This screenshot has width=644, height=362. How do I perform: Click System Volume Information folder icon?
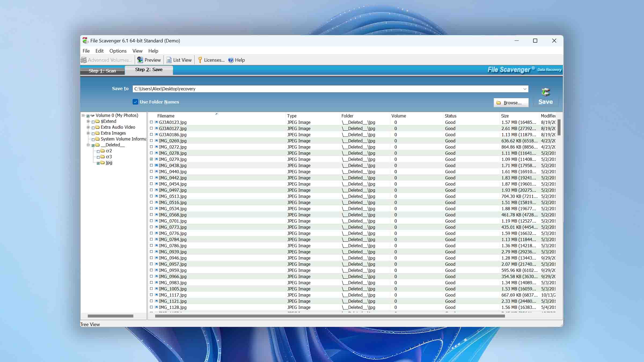click(x=98, y=139)
